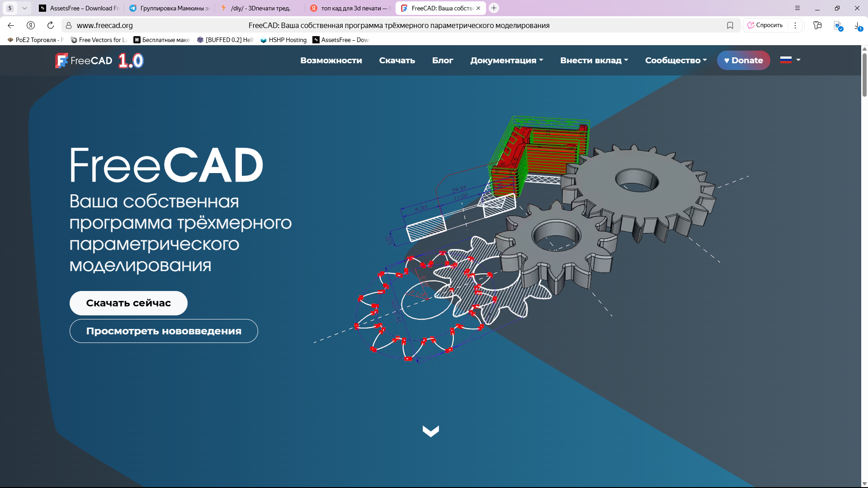Image resolution: width=868 pixels, height=488 pixels.
Task: Click the Просмотреть нововведения button
Action: (164, 331)
